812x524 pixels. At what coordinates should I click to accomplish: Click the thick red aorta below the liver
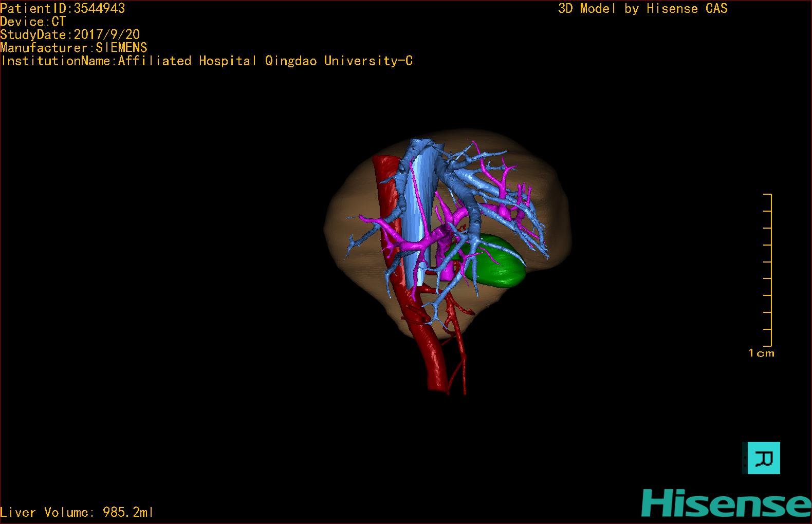(437, 360)
